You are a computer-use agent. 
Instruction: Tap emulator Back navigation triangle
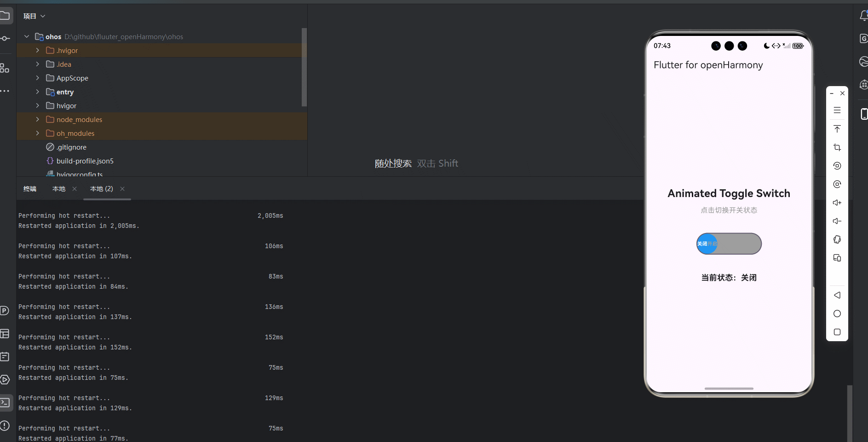(837, 295)
